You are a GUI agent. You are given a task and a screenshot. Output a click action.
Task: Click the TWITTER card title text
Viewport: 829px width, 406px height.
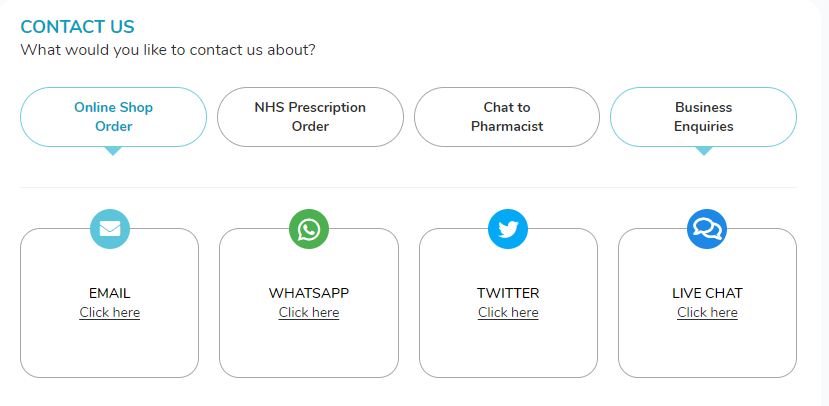pyautogui.click(x=508, y=293)
